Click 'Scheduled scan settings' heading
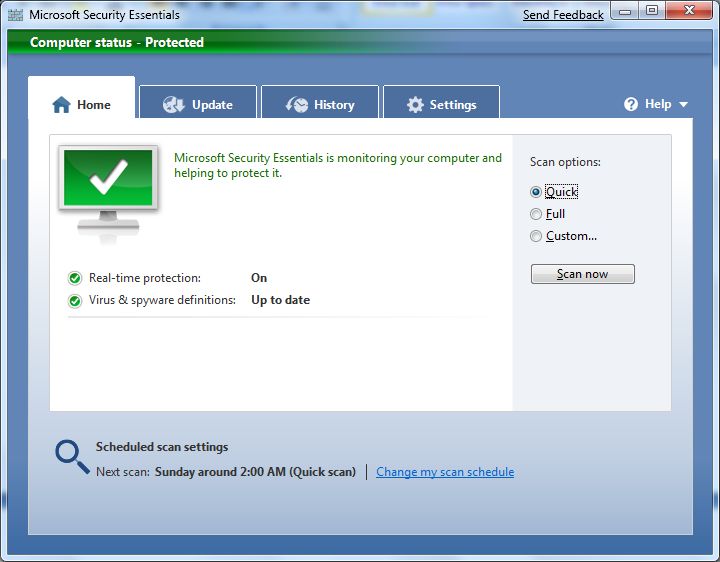Screen dimensions: 720x562 pos(162,447)
